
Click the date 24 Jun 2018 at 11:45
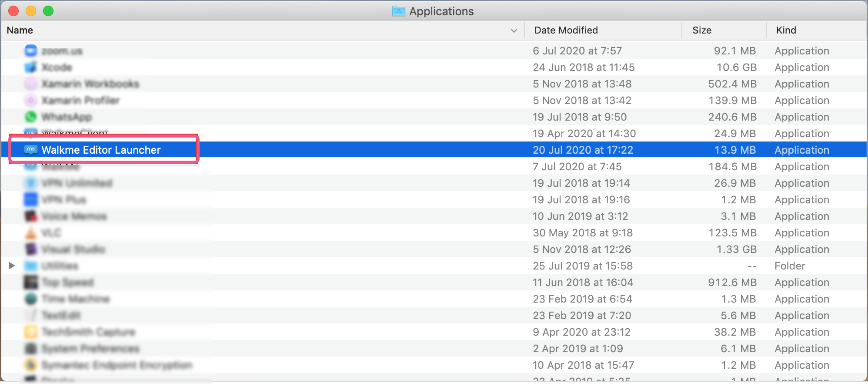(584, 67)
